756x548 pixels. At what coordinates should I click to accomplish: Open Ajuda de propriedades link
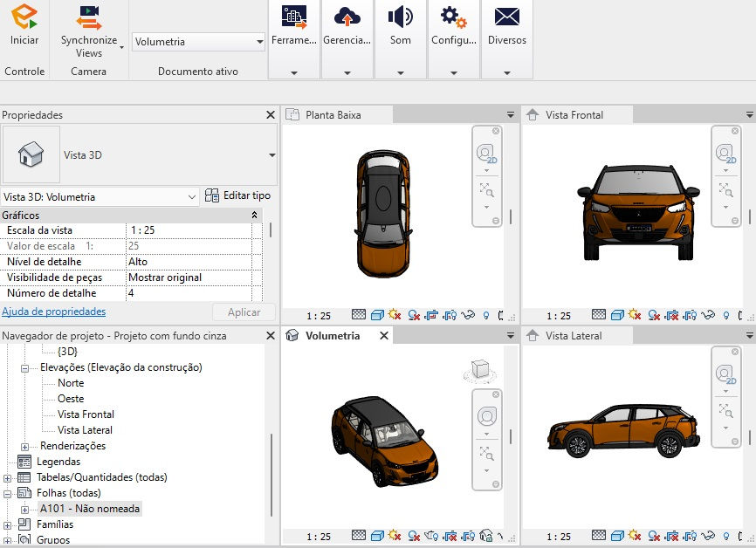click(x=53, y=312)
